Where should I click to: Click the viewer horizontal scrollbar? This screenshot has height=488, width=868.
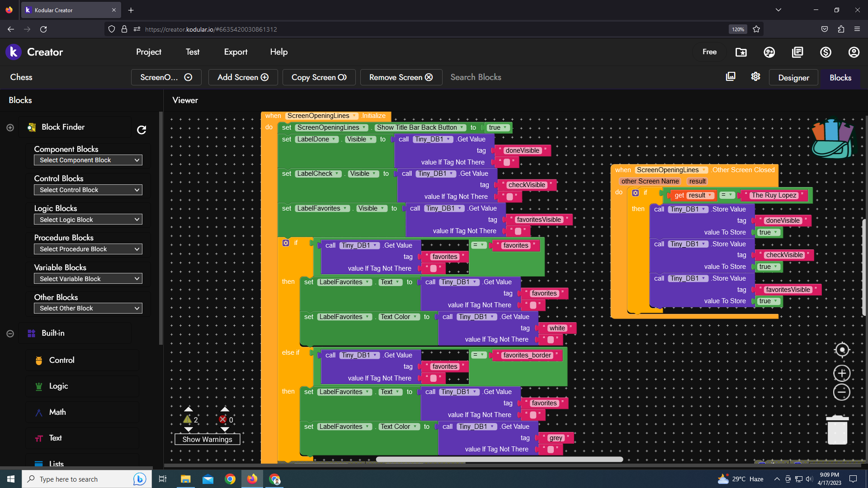(x=499, y=460)
